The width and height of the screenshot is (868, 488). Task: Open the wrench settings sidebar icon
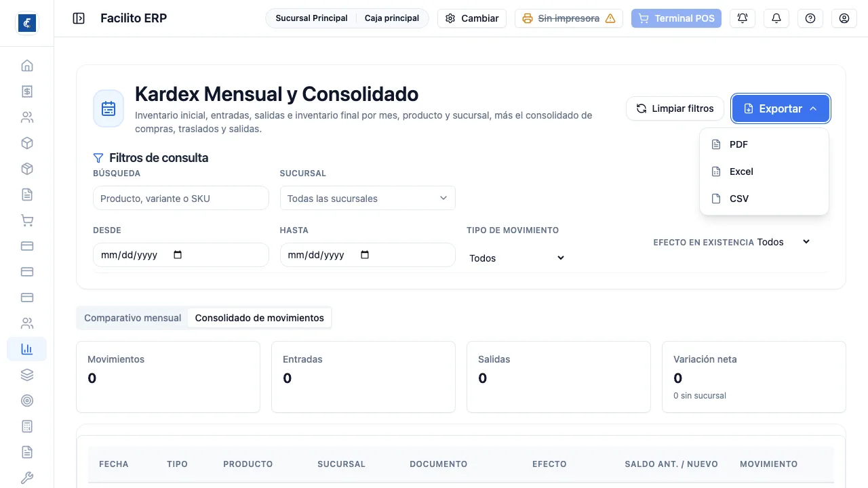[x=27, y=478]
